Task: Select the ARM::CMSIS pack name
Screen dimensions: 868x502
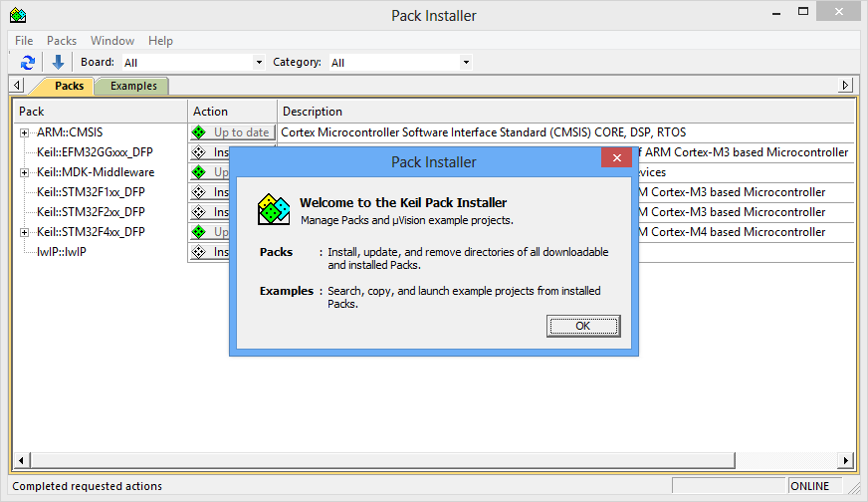Action: [70, 132]
